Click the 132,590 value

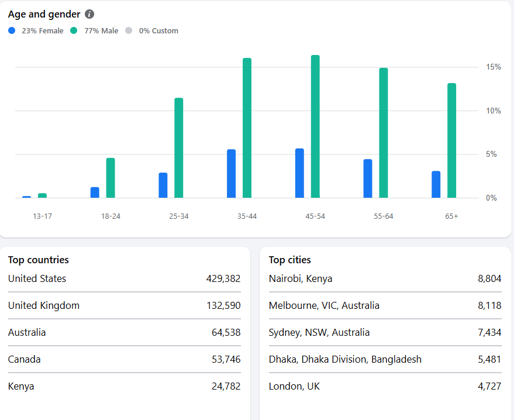(223, 305)
